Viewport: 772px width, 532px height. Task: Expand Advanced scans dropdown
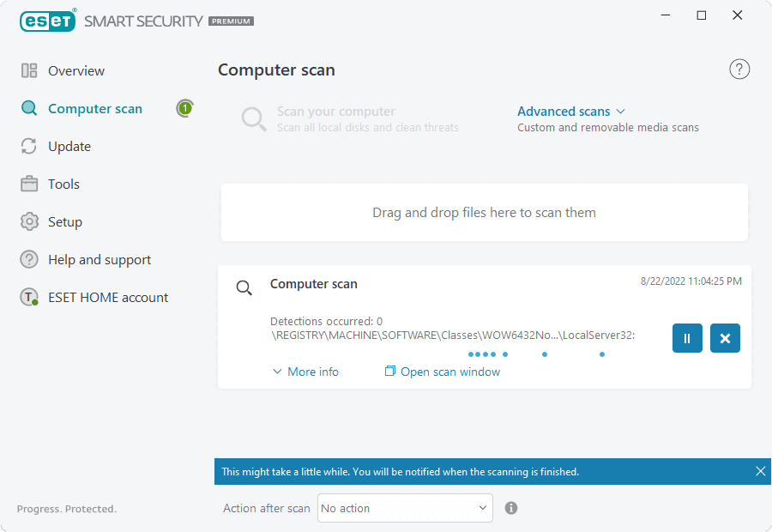click(571, 112)
